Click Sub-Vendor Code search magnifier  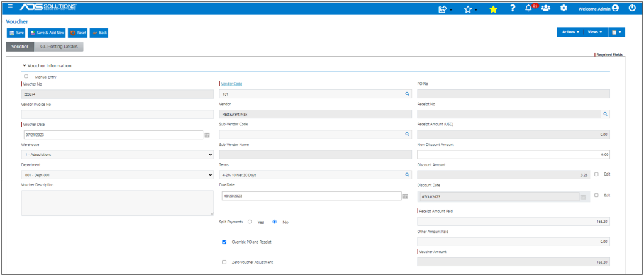pyautogui.click(x=407, y=134)
